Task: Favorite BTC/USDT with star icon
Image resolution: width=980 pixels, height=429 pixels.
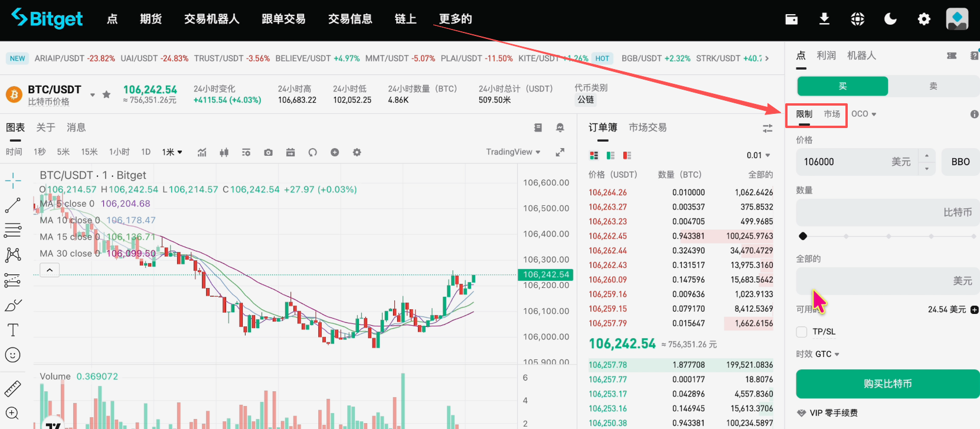Action: [106, 94]
